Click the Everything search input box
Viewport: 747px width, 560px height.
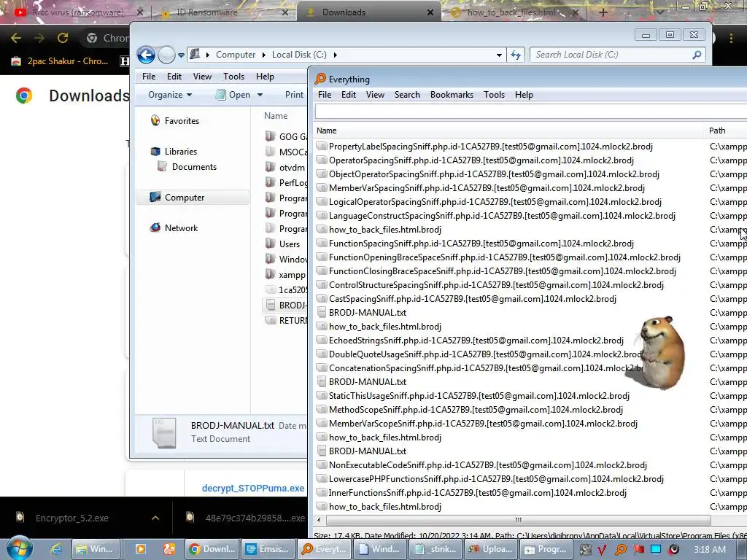pos(531,112)
